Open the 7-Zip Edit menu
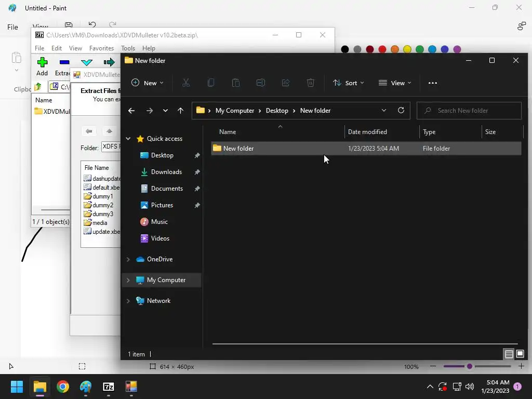Image resolution: width=532 pixels, height=399 pixels. coord(56,48)
